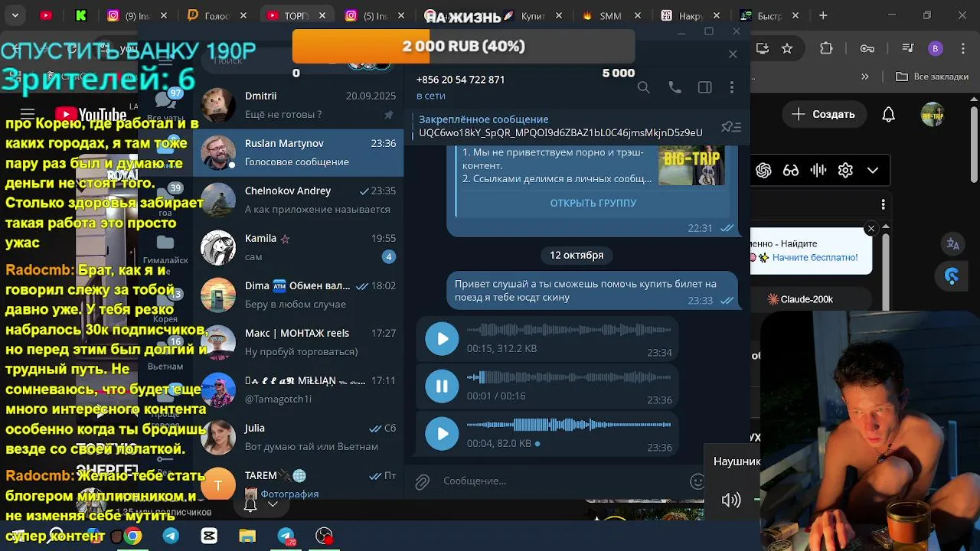The height and width of the screenshot is (551, 980).
Task: Open Chrome media control icon
Action: [x=907, y=48]
